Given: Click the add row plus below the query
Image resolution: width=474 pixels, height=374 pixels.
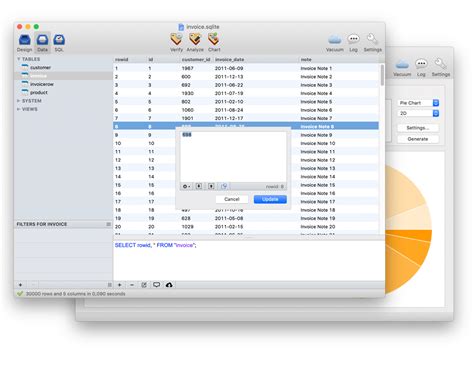Looking at the screenshot, I should (120, 285).
